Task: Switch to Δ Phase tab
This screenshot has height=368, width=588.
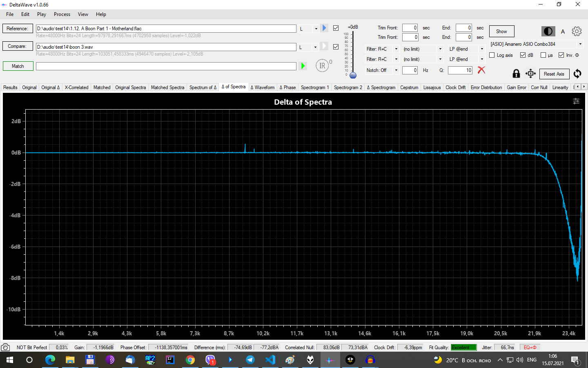Action: [x=287, y=87]
